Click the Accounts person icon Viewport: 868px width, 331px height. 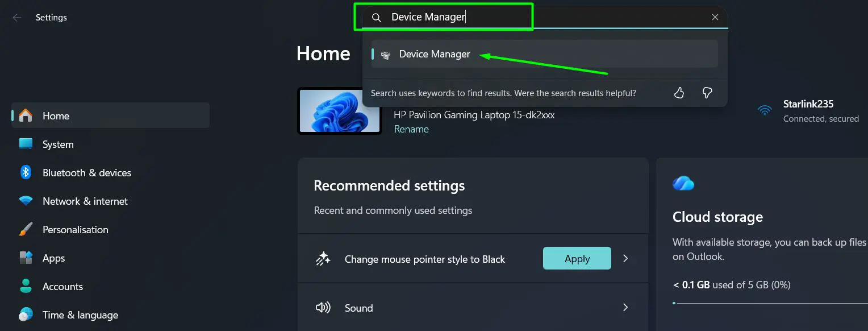[26, 286]
